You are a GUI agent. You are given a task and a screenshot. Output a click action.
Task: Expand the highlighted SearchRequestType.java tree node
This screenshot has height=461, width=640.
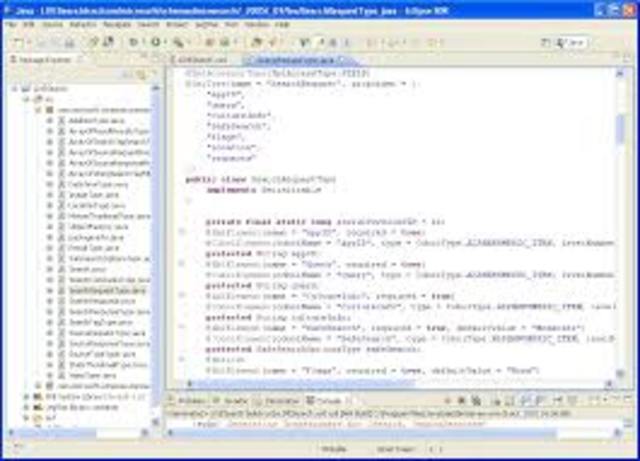[x=50, y=291]
